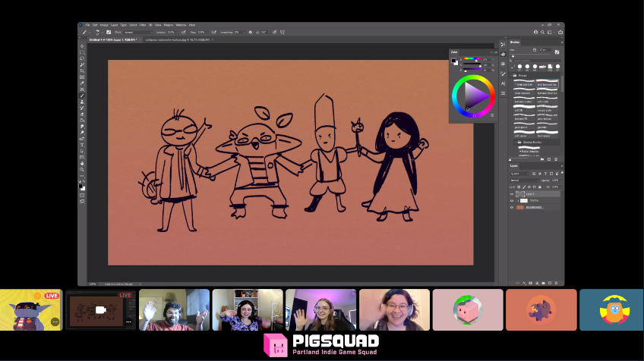Screen dimensions: 644x361
Task: Select the Clone Stamp tool
Action: [x=82, y=102]
